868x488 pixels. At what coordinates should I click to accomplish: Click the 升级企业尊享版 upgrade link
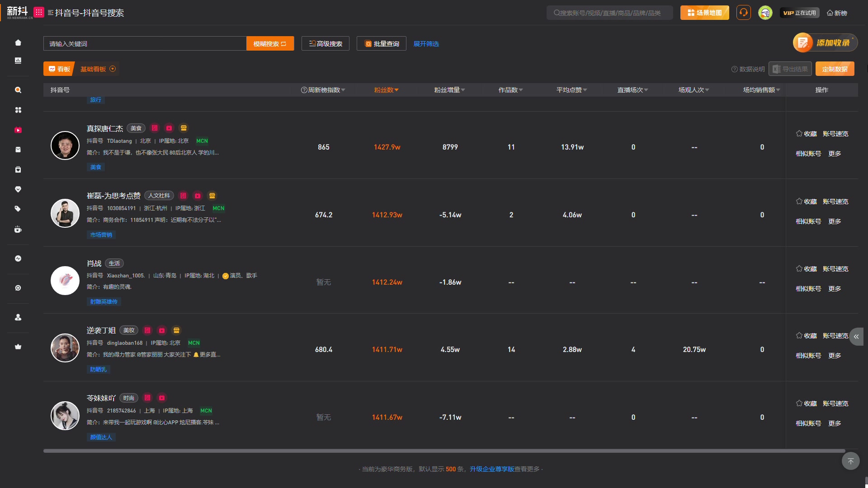(492, 469)
